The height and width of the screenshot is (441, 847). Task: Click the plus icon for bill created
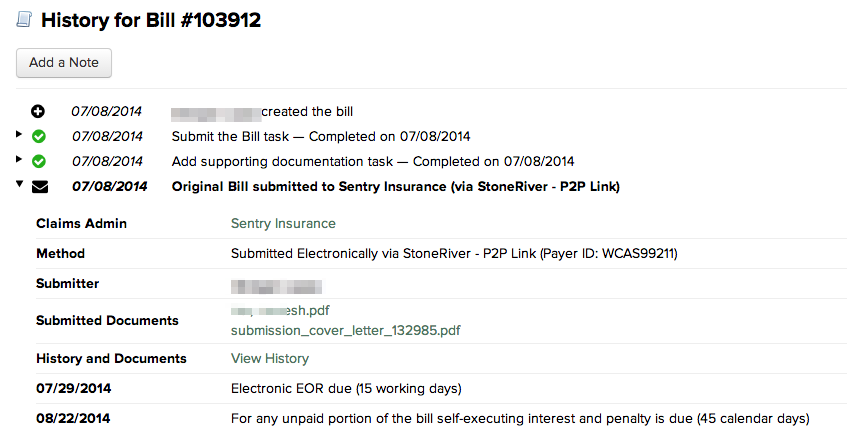(x=38, y=111)
